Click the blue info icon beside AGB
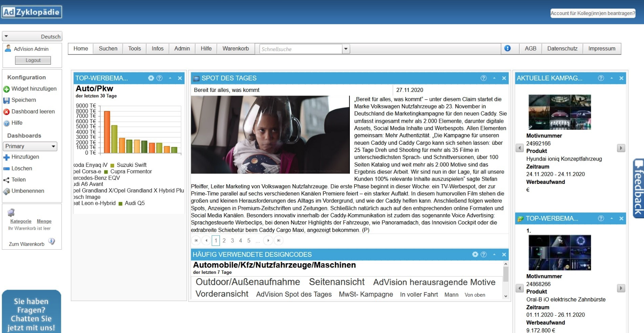Viewport: 644px width, 333px height. coord(507,48)
